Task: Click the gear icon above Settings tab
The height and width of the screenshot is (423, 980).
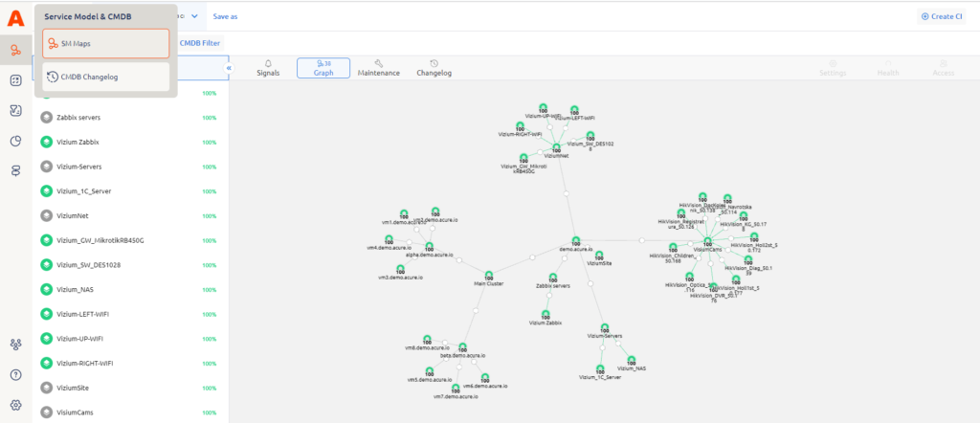Action: coord(833,64)
